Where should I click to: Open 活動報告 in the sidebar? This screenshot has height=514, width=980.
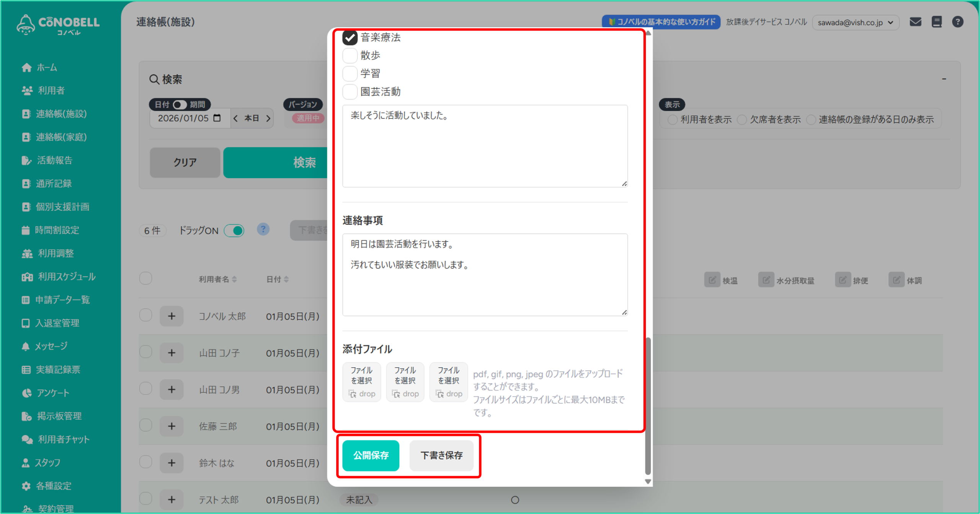click(54, 160)
